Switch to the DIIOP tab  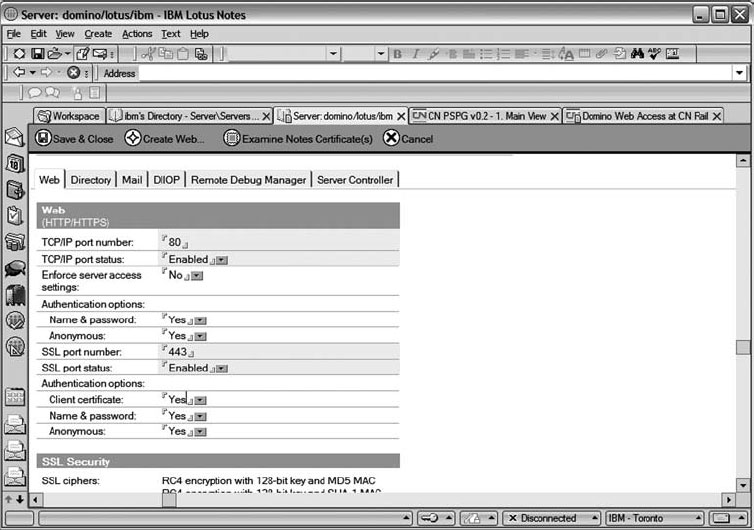click(166, 180)
